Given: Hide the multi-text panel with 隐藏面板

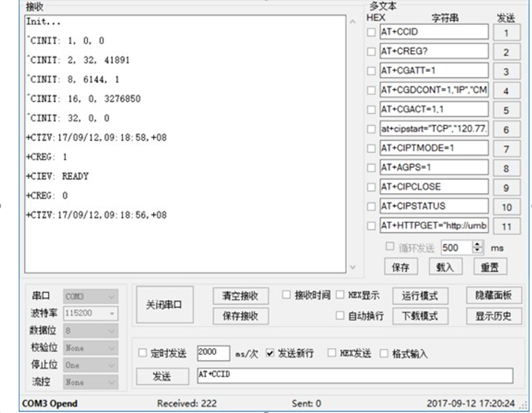Looking at the screenshot, I should [494, 296].
